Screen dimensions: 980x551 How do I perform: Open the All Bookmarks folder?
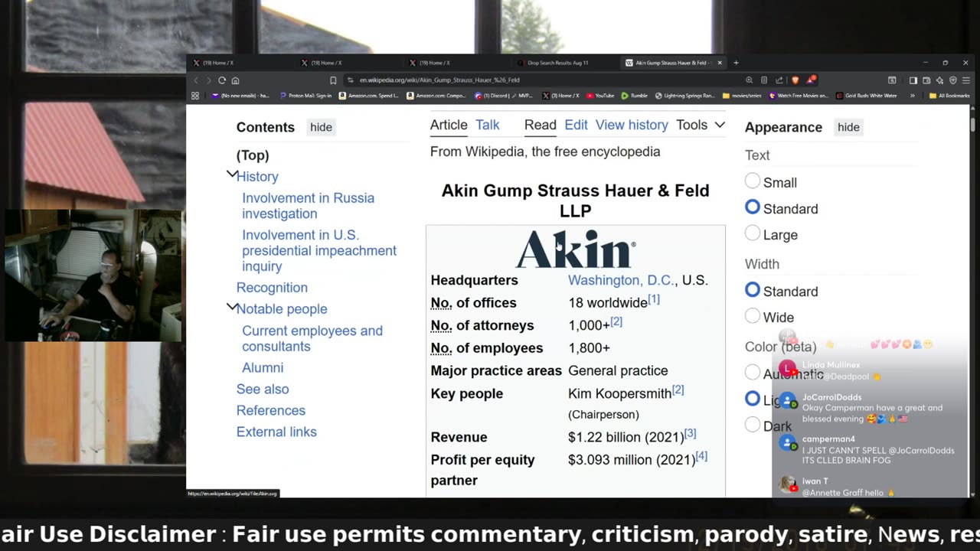[x=949, y=96]
